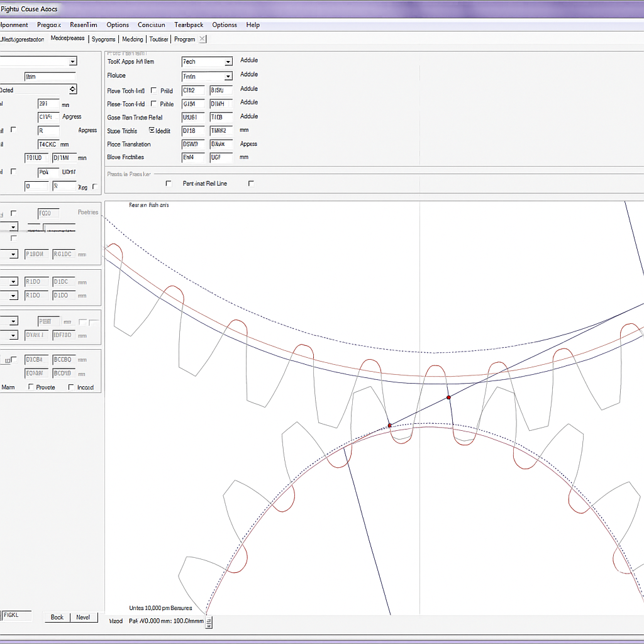Open the Concittun menu
644x644 pixels.
point(151,25)
